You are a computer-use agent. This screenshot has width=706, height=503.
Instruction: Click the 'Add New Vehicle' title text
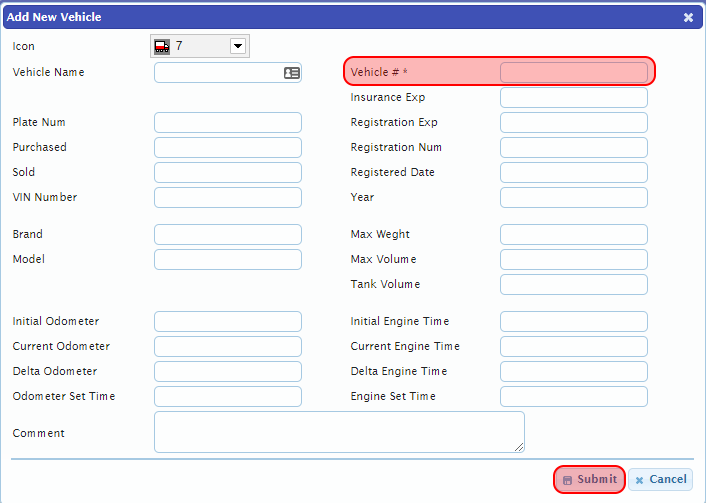click(54, 17)
